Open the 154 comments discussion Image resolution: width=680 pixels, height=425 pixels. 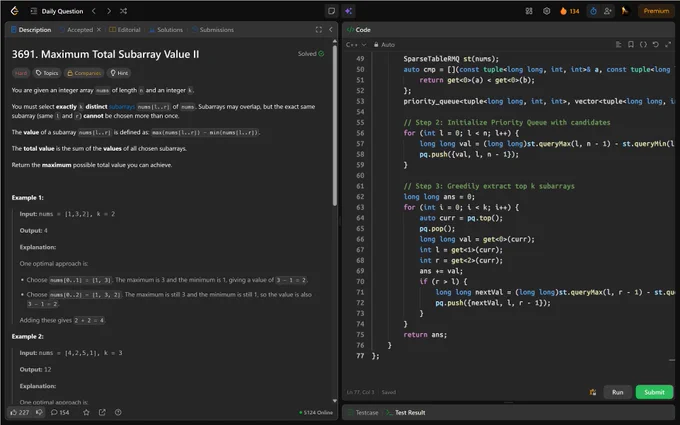[60, 412]
